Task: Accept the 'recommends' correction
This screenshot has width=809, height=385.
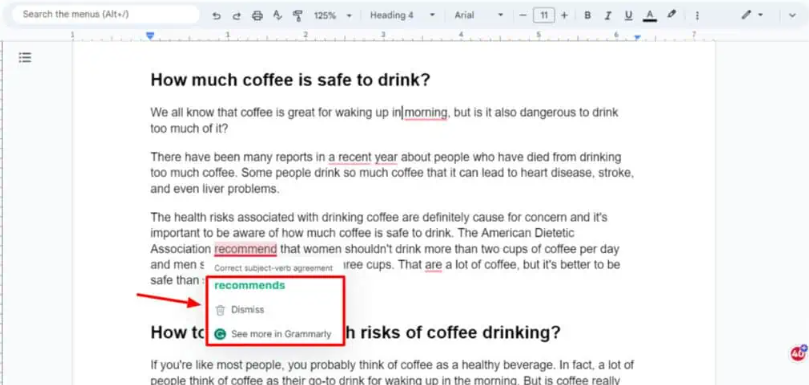Action: click(x=250, y=285)
